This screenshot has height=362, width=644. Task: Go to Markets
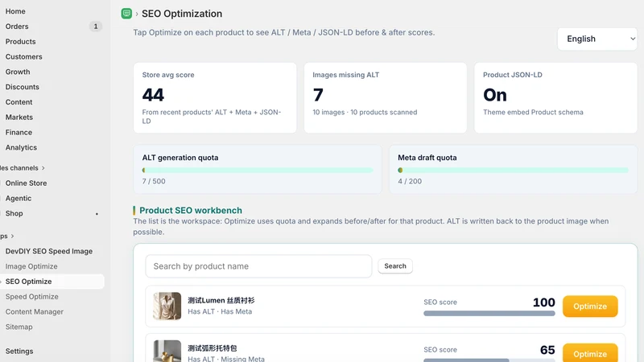click(19, 117)
